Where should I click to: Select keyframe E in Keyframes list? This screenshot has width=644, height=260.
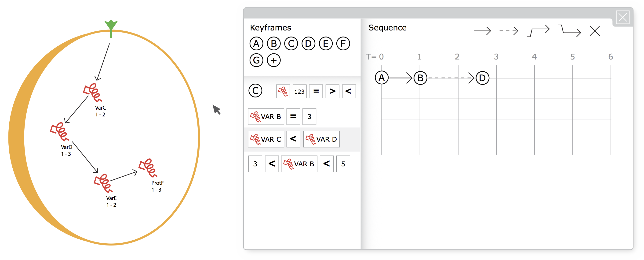click(326, 44)
